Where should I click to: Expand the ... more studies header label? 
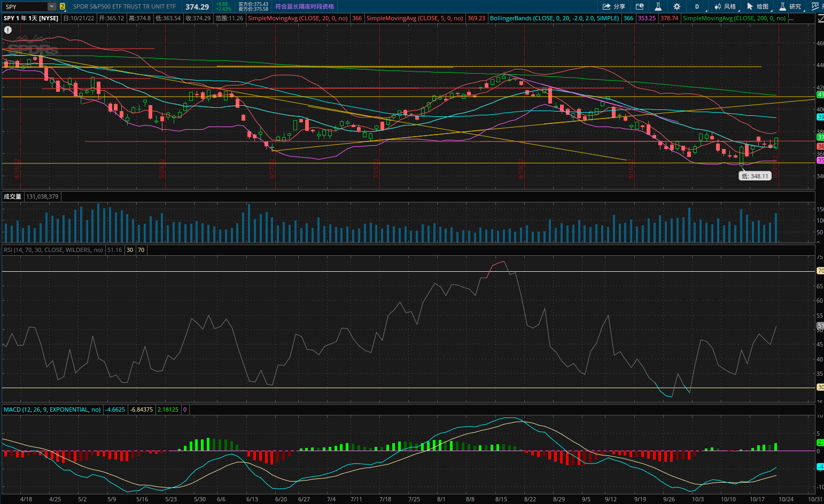coord(791,18)
